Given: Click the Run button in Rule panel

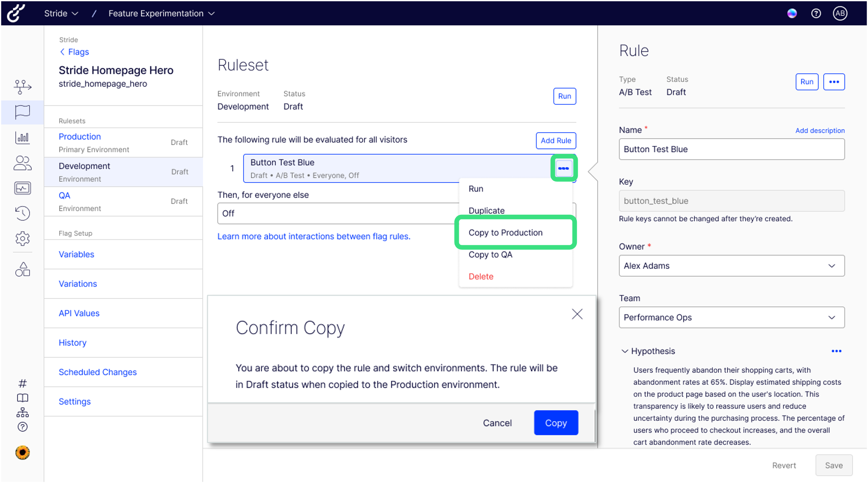Looking at the screenshot, I should coord(807,82).
